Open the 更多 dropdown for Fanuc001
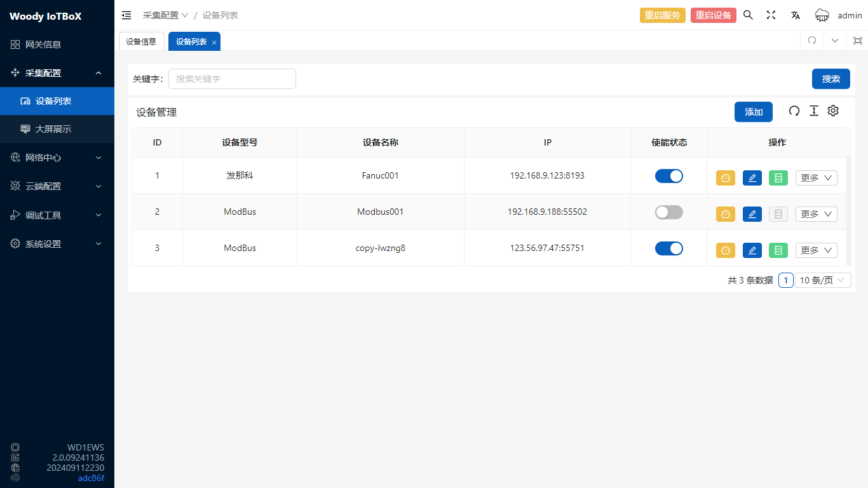This screenshot has height=488, width=868. coord(816,178)
